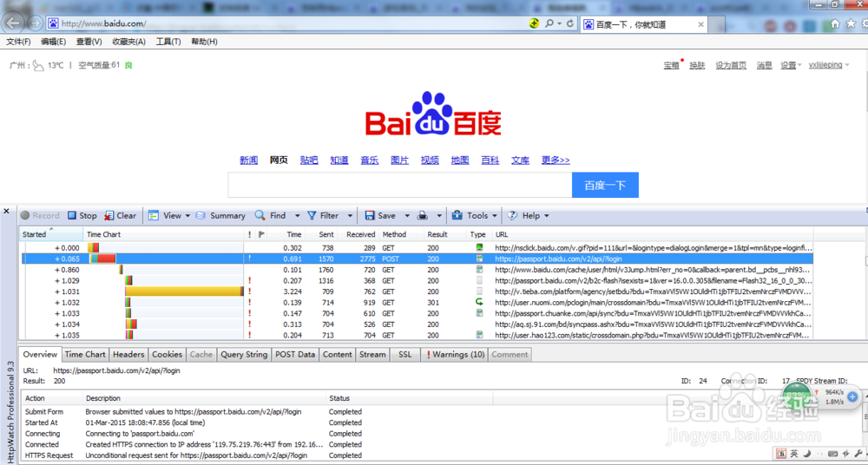Open the yxlijieping account dropdown
This screenshot has height=465, width=868.
pyautogui.click(x=829, y=65)
